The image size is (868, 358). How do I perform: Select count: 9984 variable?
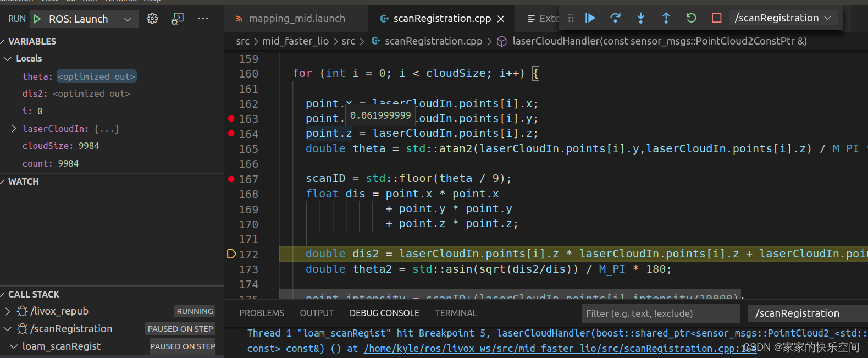[x=112, y=164]
